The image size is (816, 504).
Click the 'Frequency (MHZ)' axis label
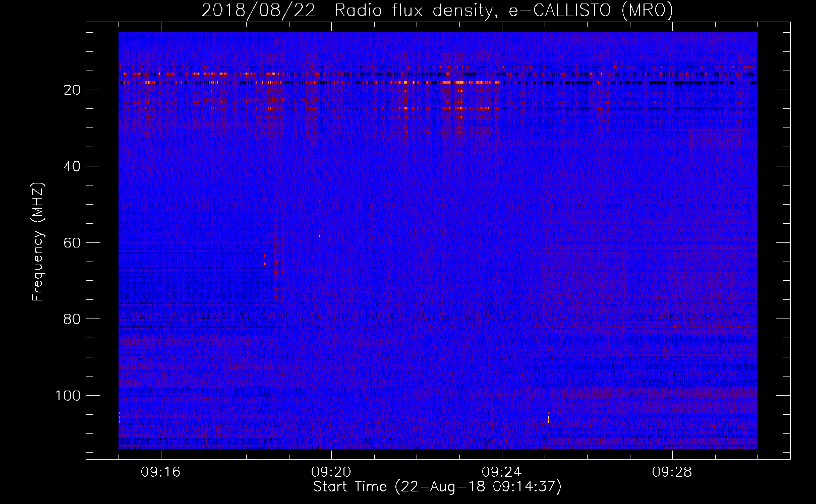pyautogui.click(x=38, y=242)
